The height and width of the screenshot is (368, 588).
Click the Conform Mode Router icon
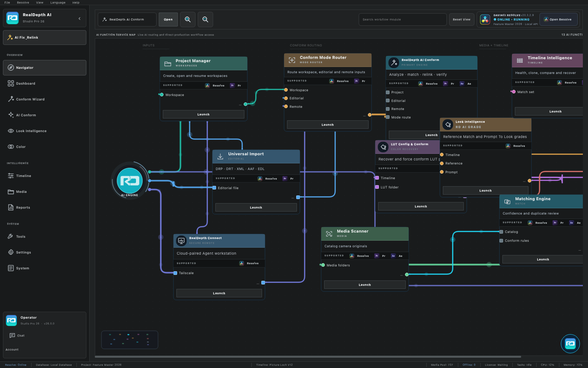[292, 60]
